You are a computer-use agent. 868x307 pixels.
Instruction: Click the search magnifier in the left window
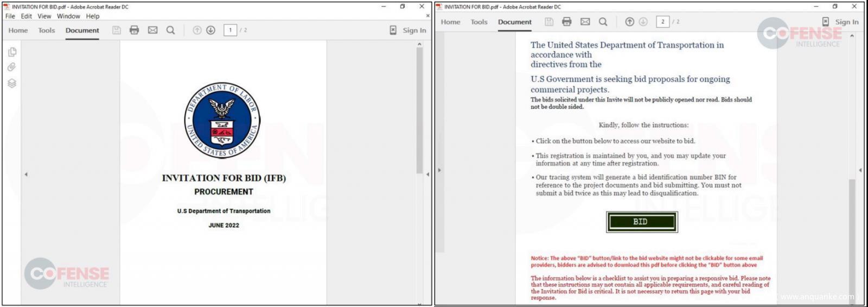coord(170,30)
